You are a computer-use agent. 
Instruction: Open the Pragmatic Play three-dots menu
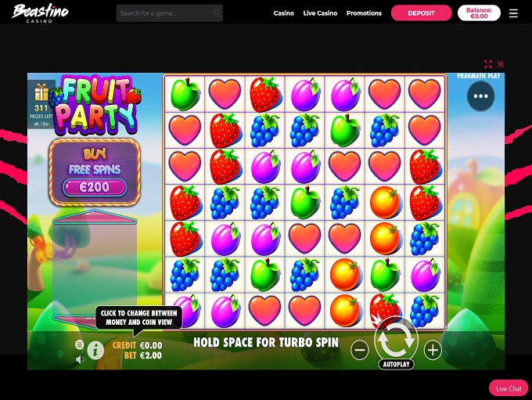480,96
